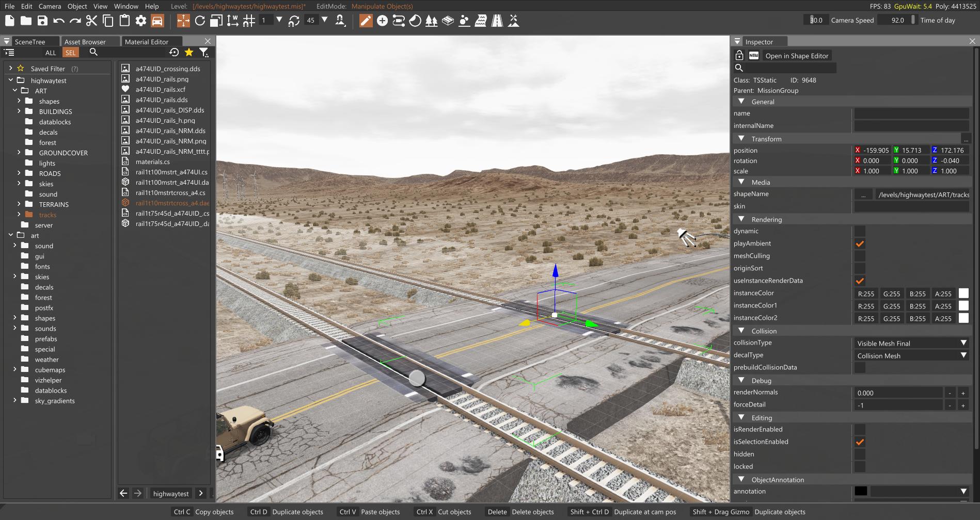Toggle the locked checkbox
The width and height of the screenshot is (980, 520).
point(860,466)
